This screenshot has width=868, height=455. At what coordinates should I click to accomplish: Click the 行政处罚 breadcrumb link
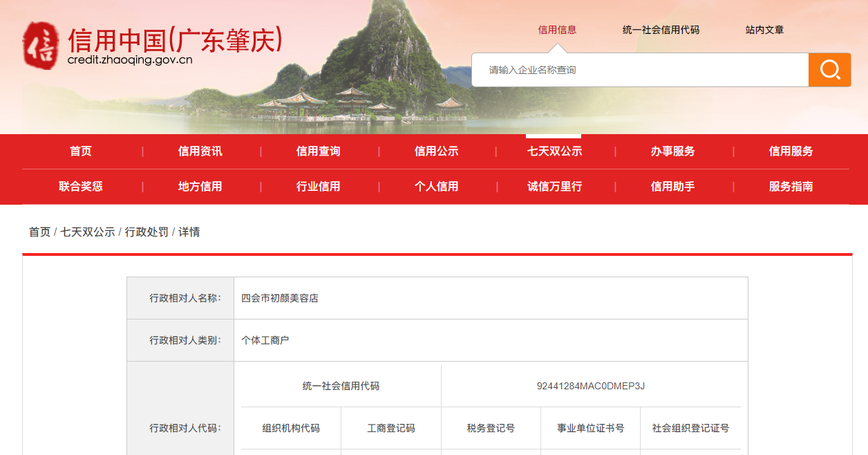pos(147,232)
